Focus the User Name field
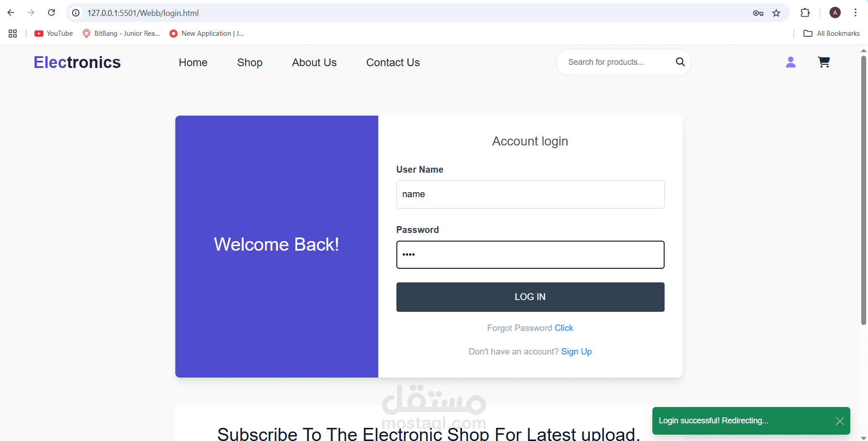 pyautogui.click(x=530, y=194)
